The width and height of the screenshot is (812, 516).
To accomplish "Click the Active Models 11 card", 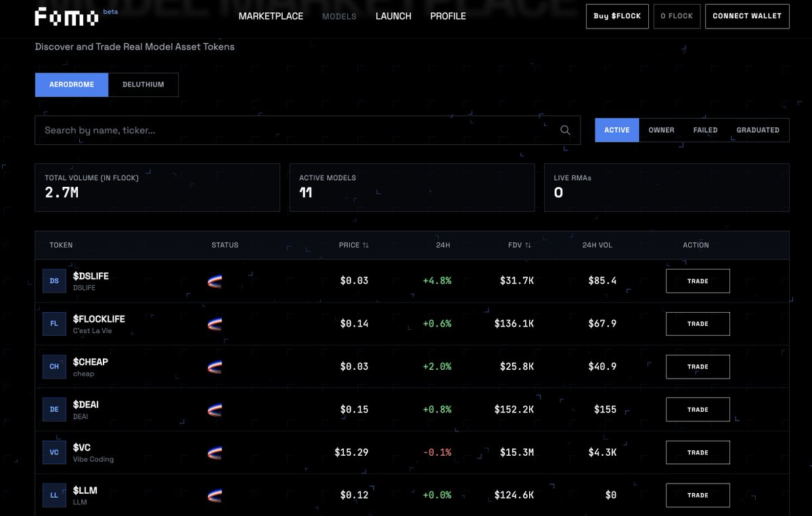I will click(412, 187).
